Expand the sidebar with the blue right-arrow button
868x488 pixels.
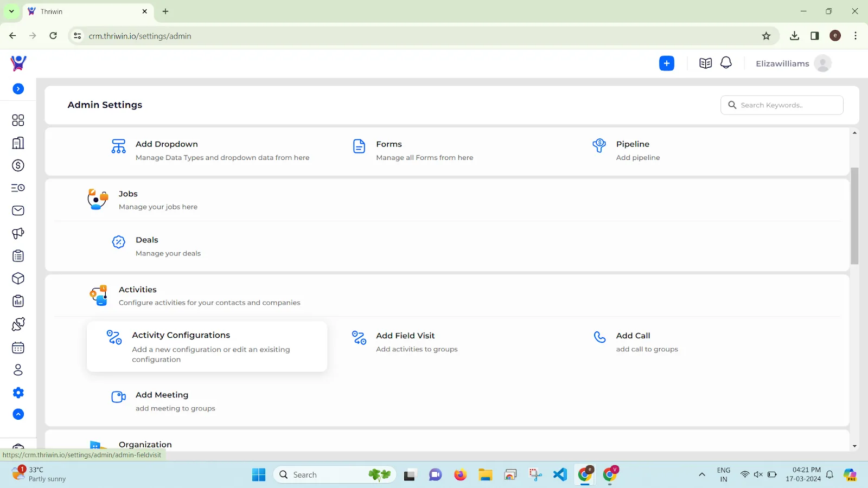[x=18, y=89]
